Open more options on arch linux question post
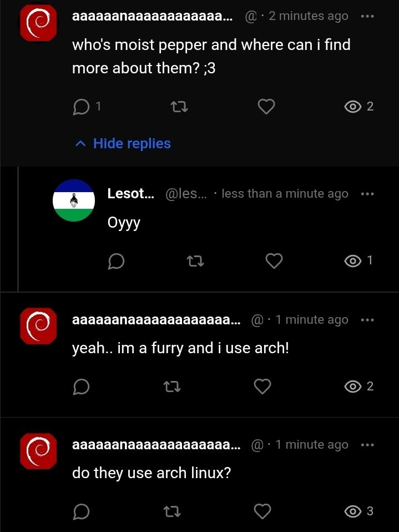The width and height of the screenshot is (399, 532). (367, 445)
